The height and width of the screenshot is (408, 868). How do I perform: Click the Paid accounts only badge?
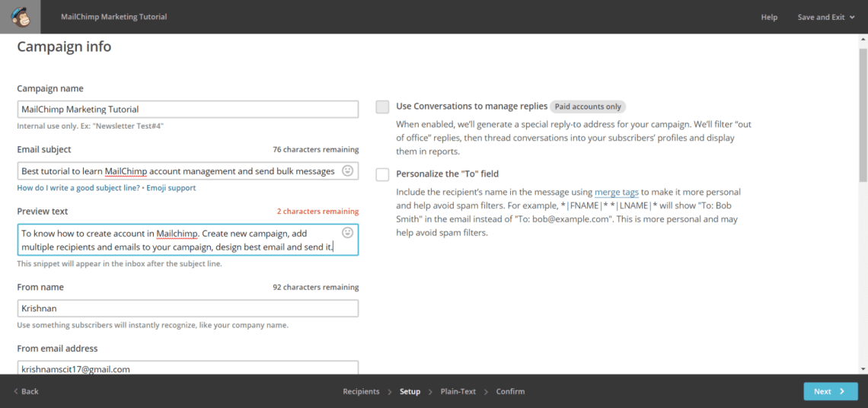588,107
